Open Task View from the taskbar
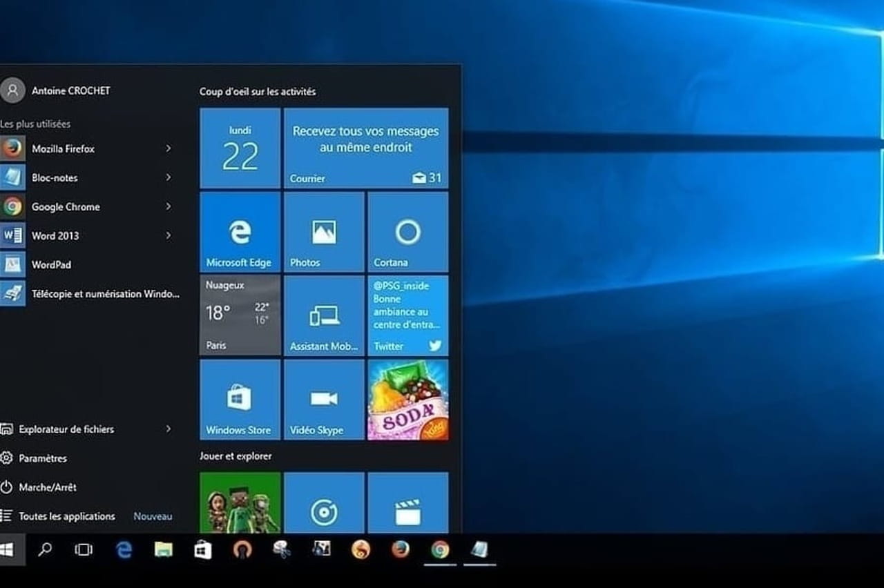 (x=84, y=549)
